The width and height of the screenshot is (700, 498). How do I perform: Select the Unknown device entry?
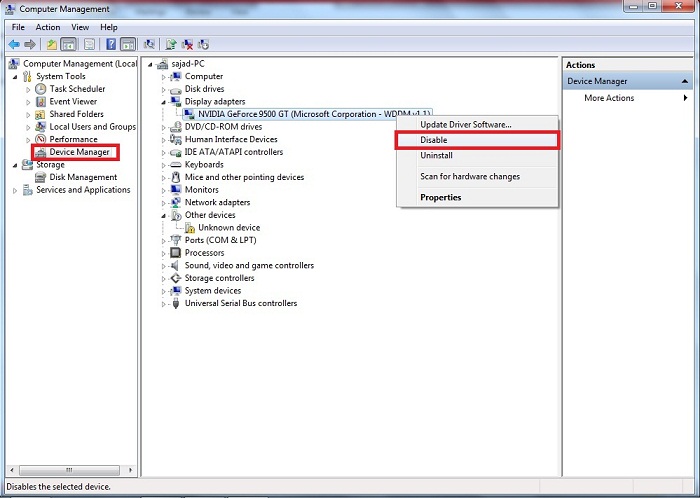point(229,228)
